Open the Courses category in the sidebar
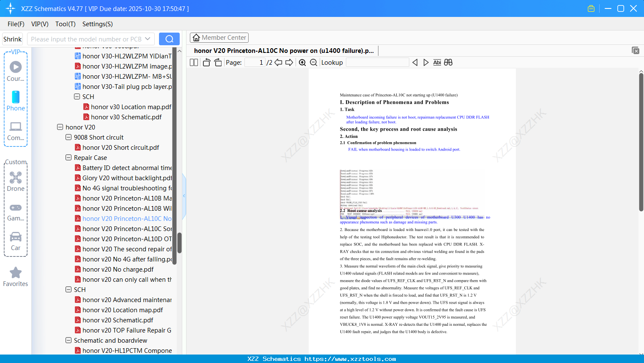 16,71
